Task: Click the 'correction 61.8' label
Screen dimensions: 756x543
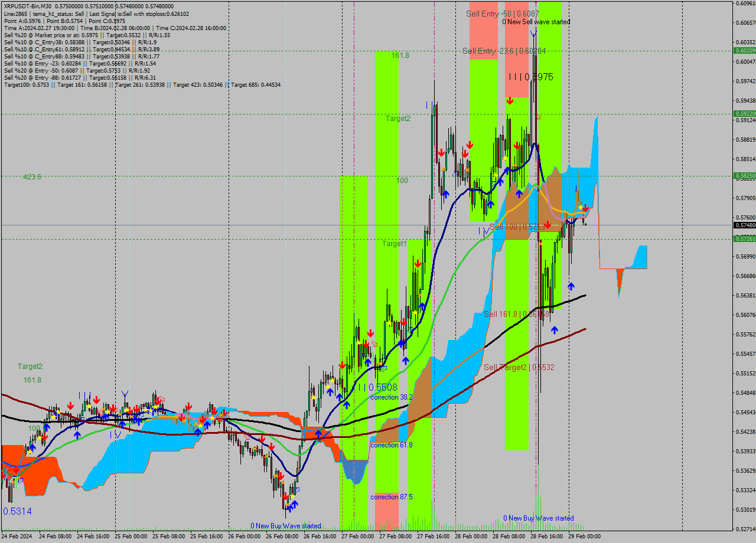Action: coord(392,445)
